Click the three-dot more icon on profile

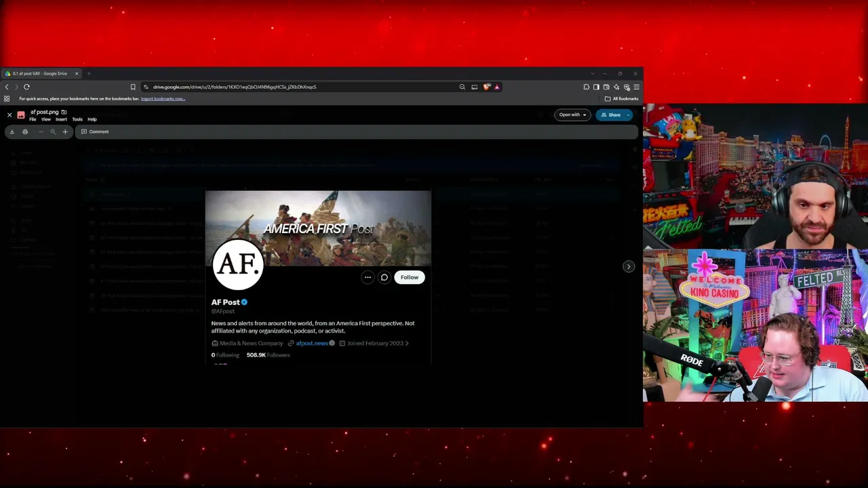pos(368,277)
